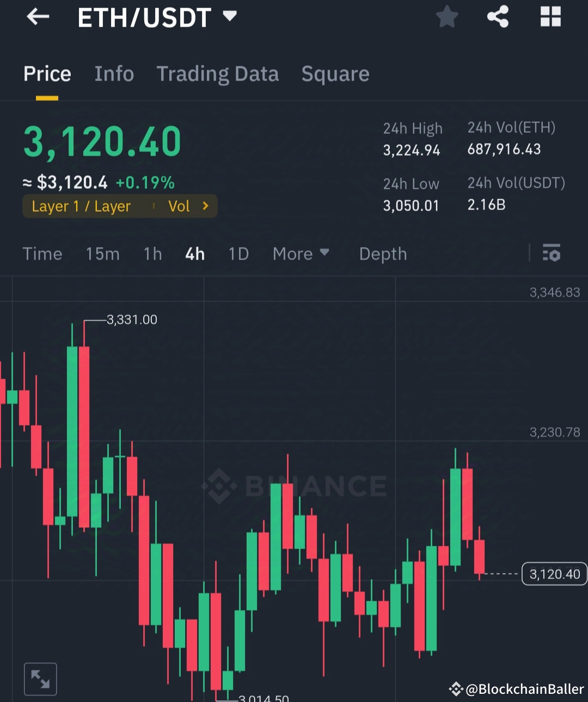588x702 pixels.
Task: Select the 15m candle interval
Action: 102,254
